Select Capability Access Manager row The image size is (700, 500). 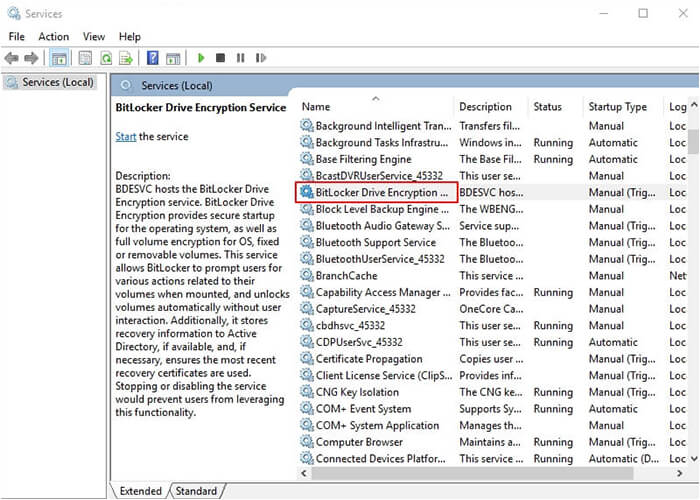493,292
